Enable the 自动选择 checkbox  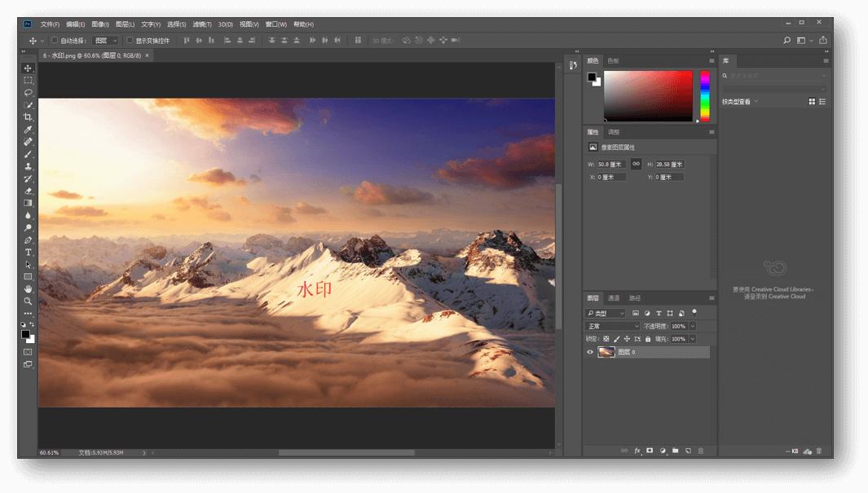point(55,40)
